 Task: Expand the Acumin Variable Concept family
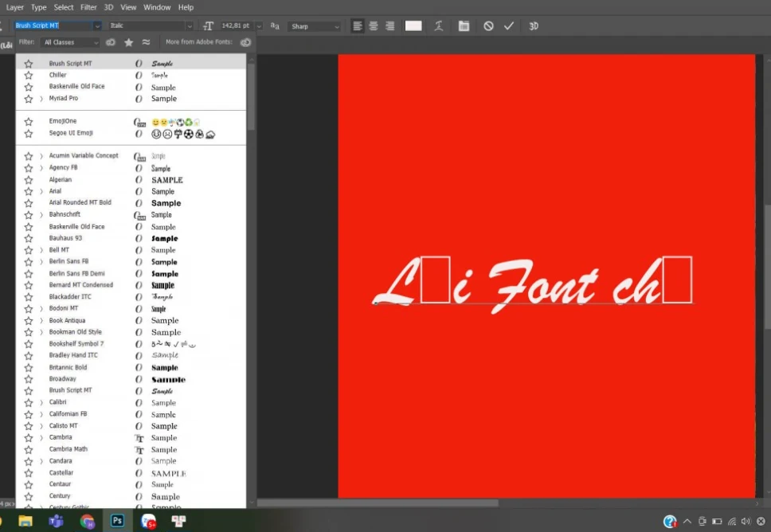coord(41,156)
